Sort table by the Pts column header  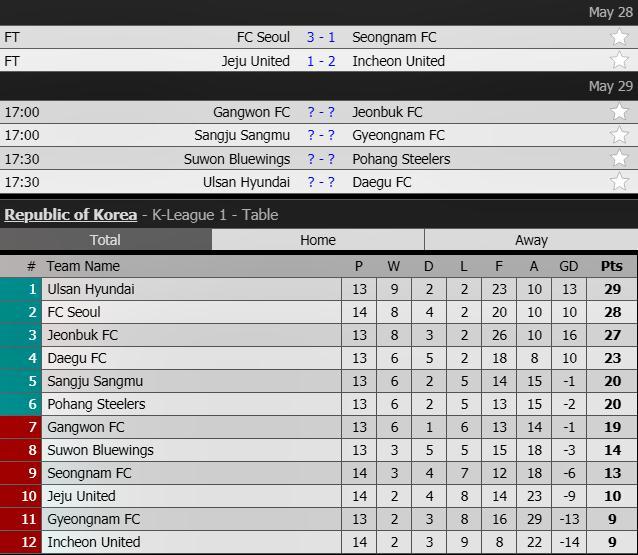(611, 266)
